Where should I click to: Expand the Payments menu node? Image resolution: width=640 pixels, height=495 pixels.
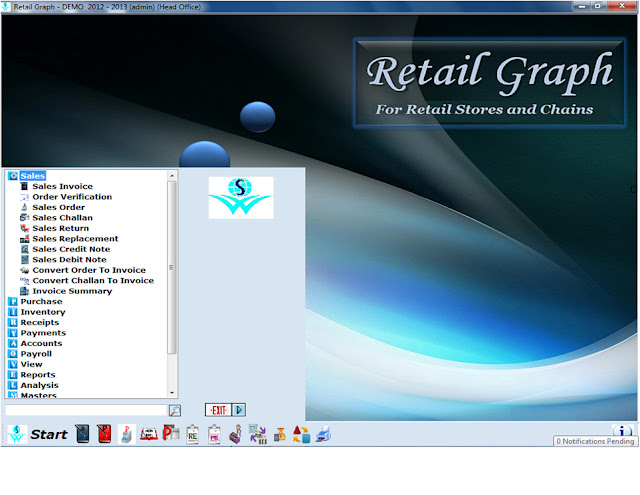(x=43, y=333)
